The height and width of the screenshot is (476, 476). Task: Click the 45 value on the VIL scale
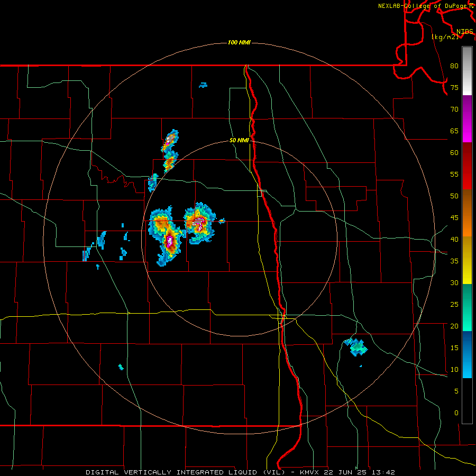click(x=454, y=218)
